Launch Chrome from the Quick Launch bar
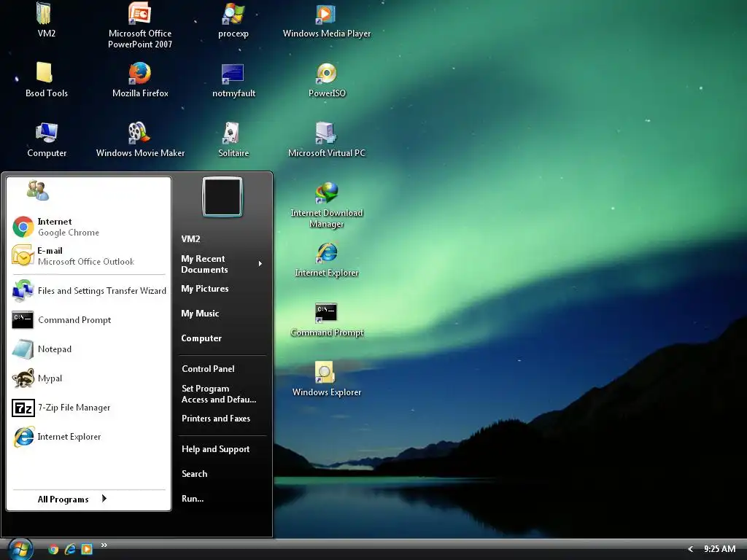 (53, 550)
